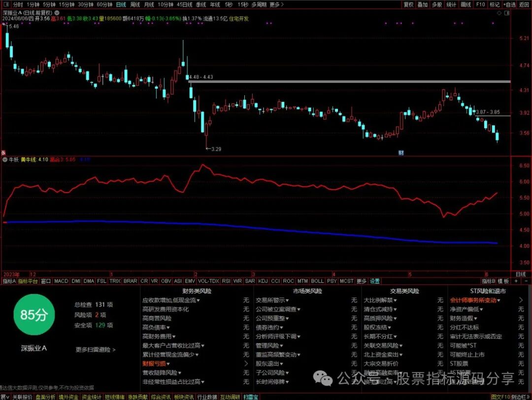
Task: Click the minus zoom button in indicator bar
Action: pos(526,281)
